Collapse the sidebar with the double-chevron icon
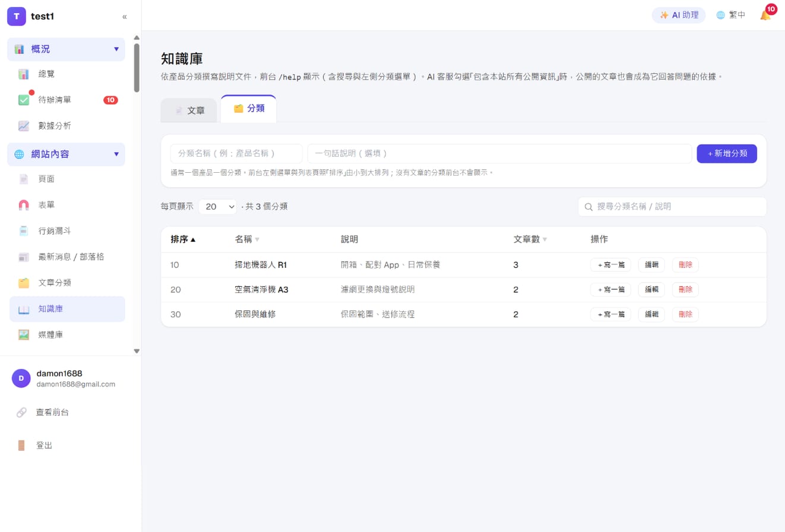The width and height of the screenshot is (785, 532). pos(125,17)
